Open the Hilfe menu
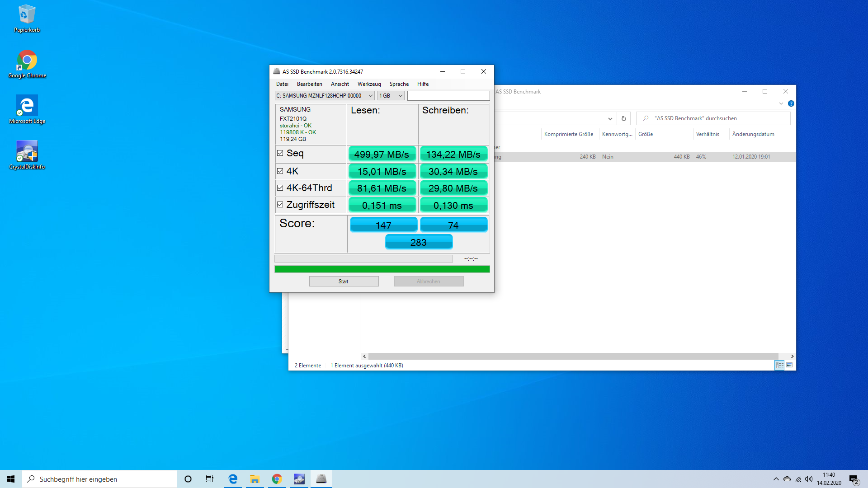This screenshot has width=868, height=488. pyautogui.click(x=423, y=84)
